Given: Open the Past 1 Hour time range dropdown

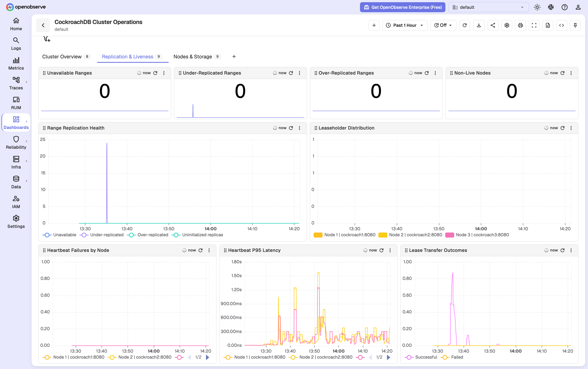Looking at the screenshot, I should tap(405, 25).
